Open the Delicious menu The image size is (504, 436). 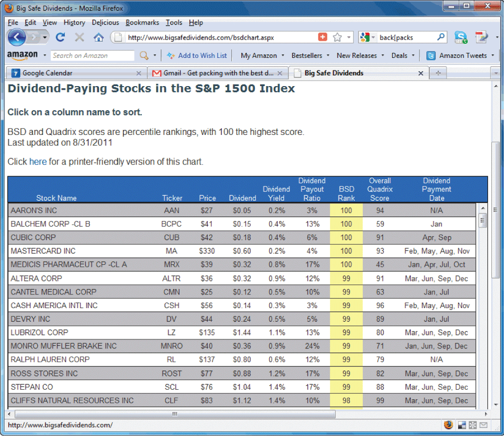coord(105,23)
